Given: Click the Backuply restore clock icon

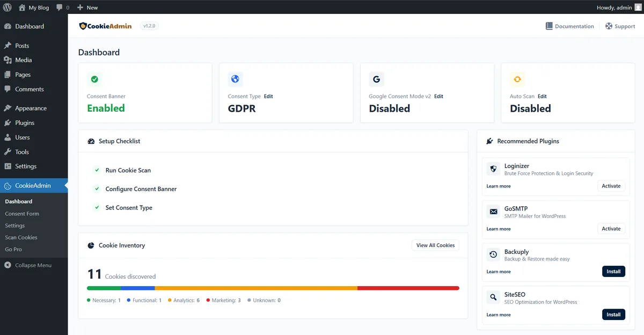Looking at the screenshot, I should tap(493, 254).
